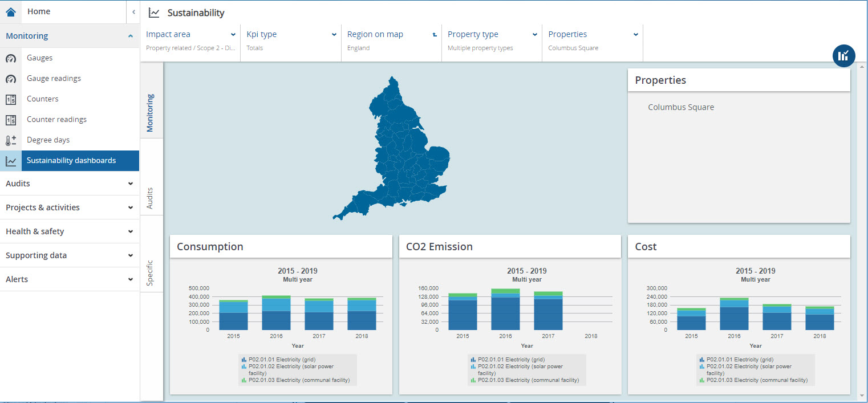868x403 pixels.
Task: Open the Property type dropdown
Action: [x=535, y=34]
